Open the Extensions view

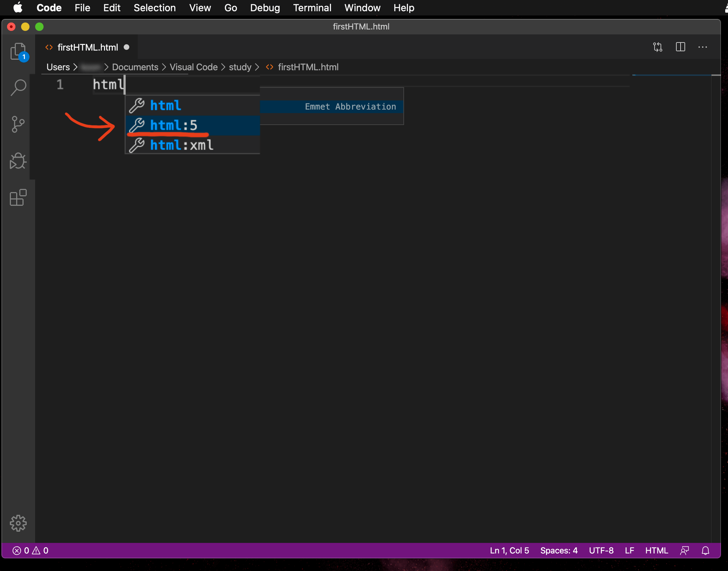click(18, 198)
